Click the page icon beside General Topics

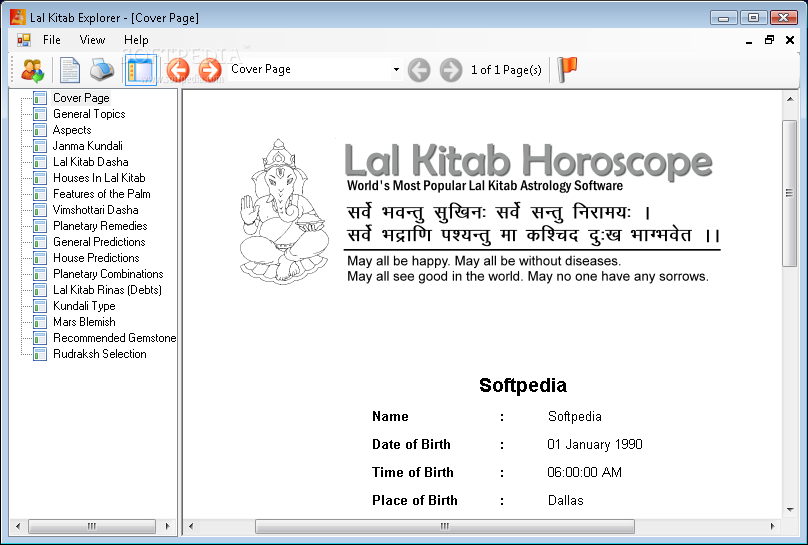click(x=40, y=114)
